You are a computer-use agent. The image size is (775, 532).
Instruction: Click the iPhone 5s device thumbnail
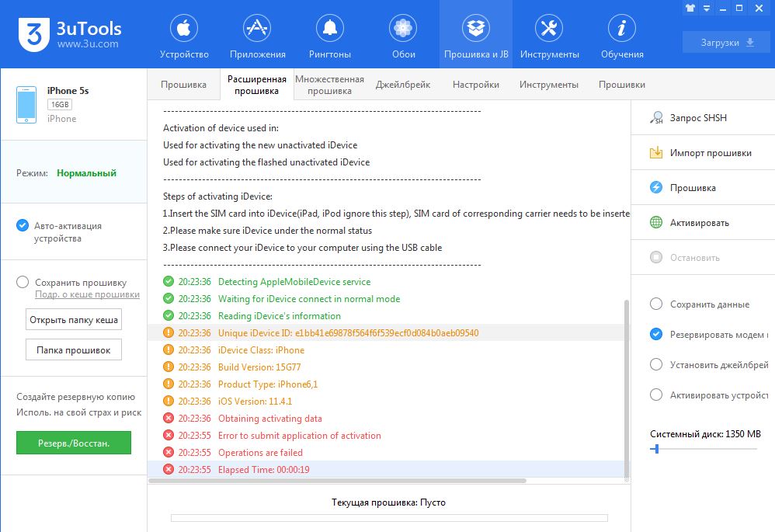tap(26, 105)
